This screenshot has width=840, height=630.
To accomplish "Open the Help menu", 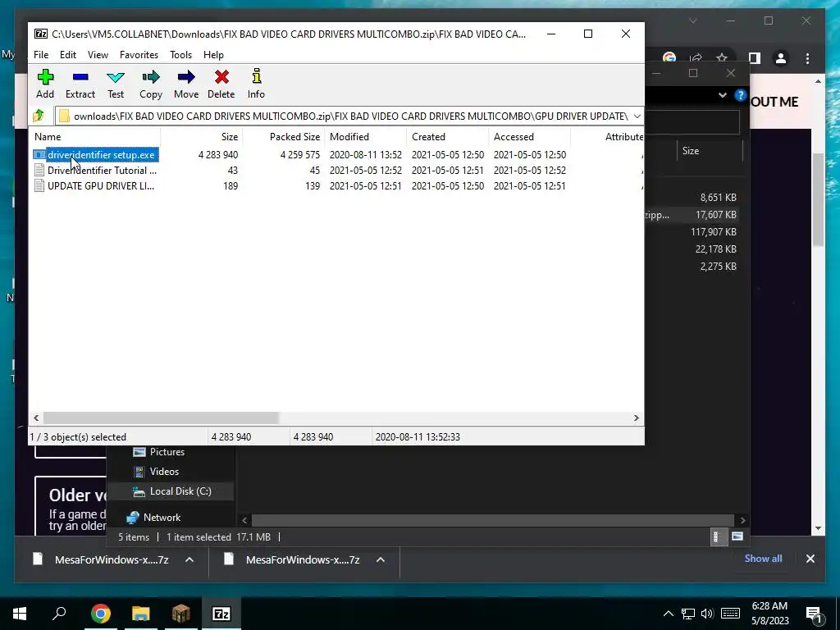I will [213, 55].
